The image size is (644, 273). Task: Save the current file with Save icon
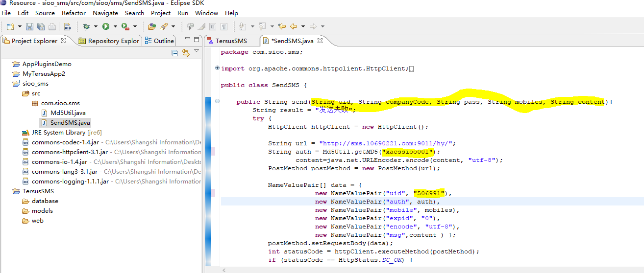tap(29, 26)
